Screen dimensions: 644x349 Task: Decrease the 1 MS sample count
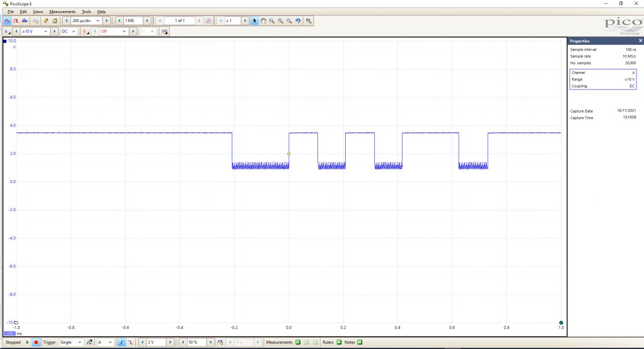coord(119,21)
